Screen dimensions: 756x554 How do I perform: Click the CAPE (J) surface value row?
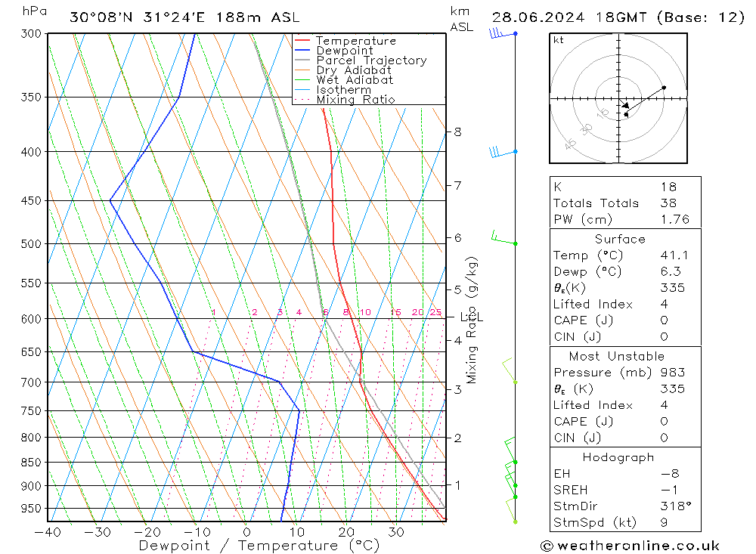point(625,320)
